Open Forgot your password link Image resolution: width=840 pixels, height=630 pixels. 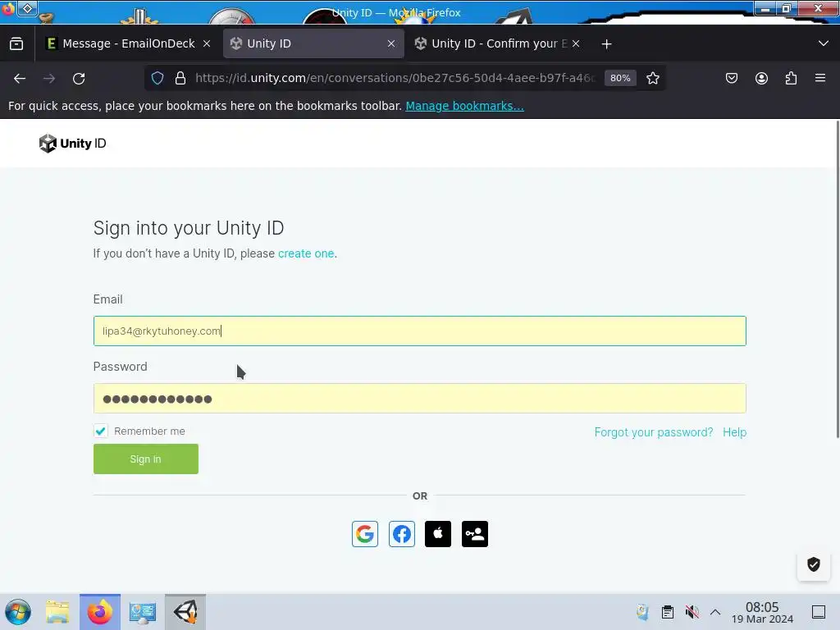click(x=654, y=431)
